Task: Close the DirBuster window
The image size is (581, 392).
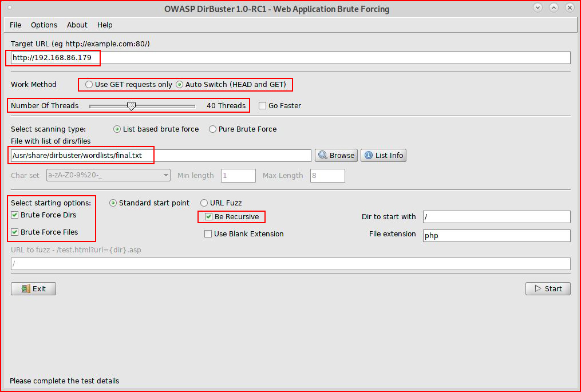Action: click(570, 7)
